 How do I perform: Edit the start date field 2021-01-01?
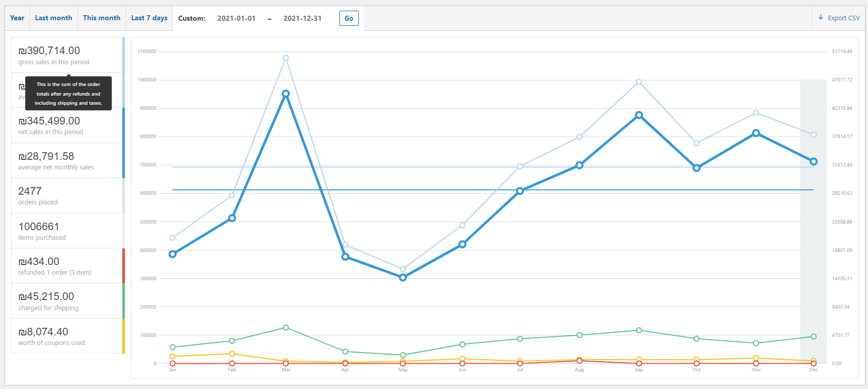[237, 18]
